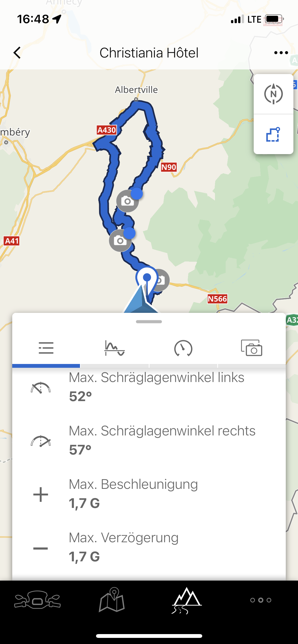Viewport: 298px width, 644px height.
Task: Open the photos gallery tab
Action: pyautogui.click(x=252, y=348)
